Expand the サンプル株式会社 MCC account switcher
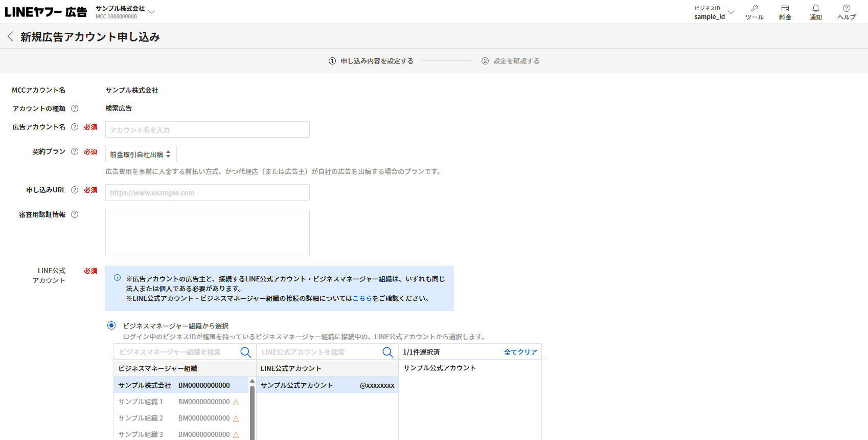This screenshot has width=868, height=440. click(x=151, y=12)
